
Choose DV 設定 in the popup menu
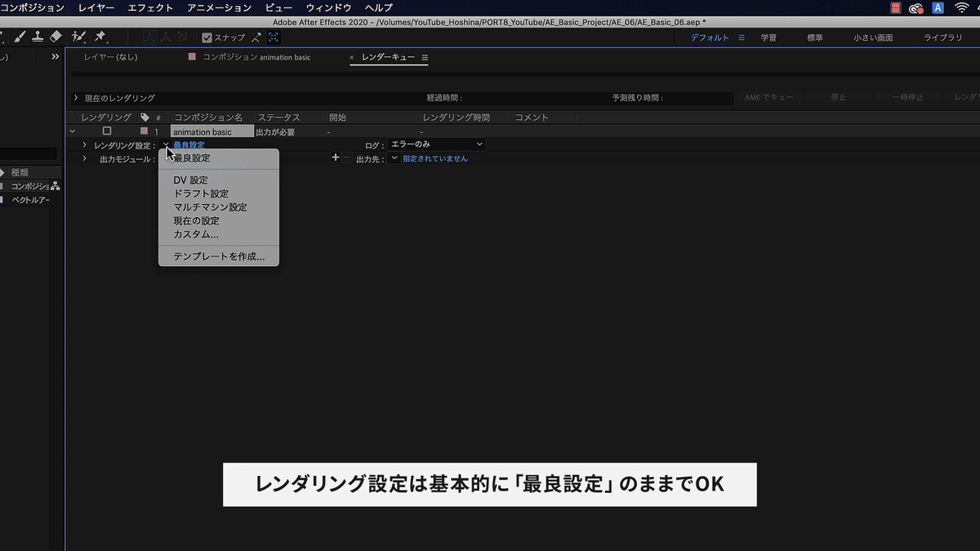click(190, 180)
